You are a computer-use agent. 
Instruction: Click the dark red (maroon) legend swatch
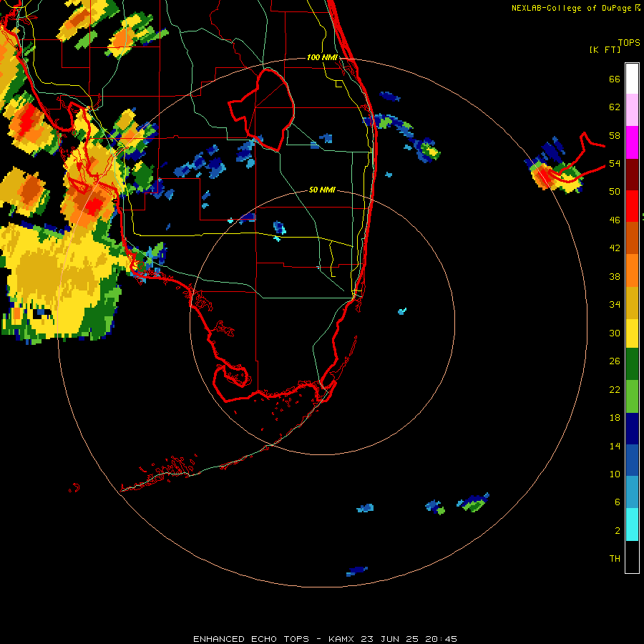tap(632, 174)
